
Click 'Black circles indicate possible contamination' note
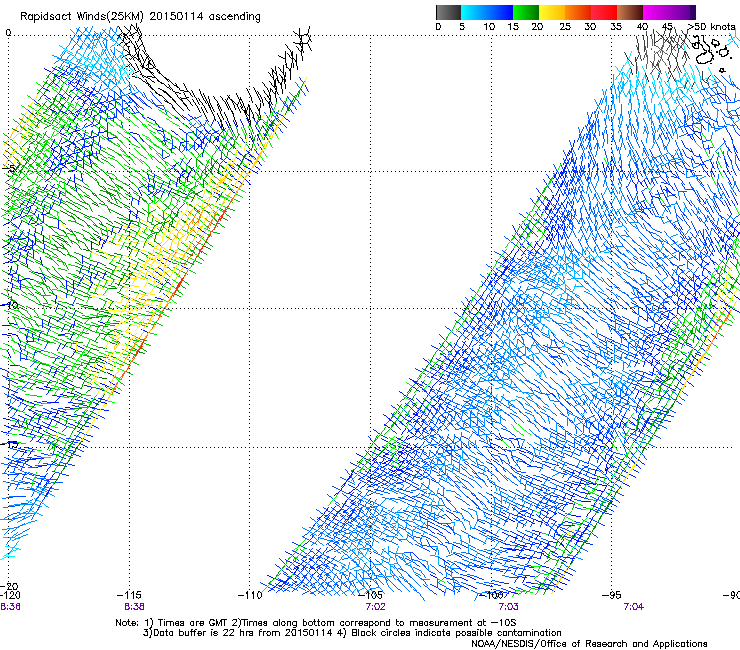tap(456, 633)
